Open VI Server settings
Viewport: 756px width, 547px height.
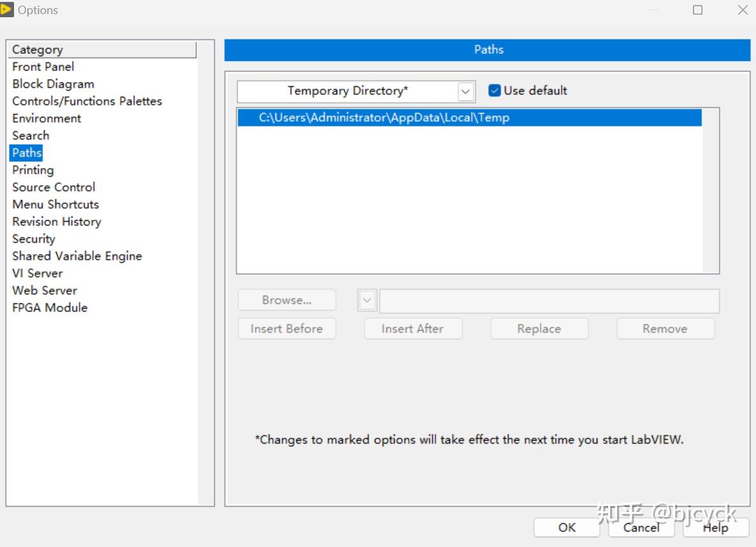pos(37,273)
